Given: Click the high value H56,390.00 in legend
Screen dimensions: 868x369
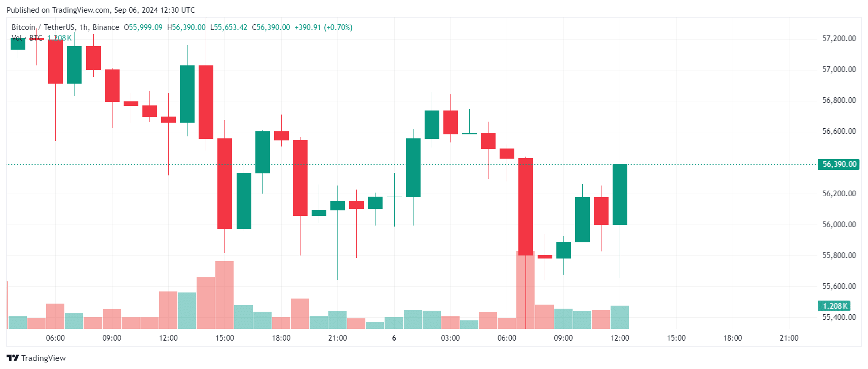Looking at the screenshot, I should [186, 27].
